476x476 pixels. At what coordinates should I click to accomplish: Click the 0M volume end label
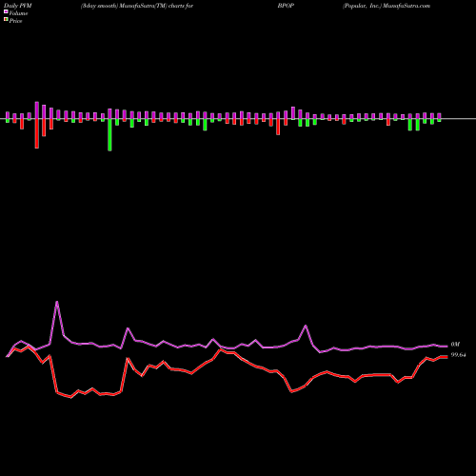tap(455, 345)
